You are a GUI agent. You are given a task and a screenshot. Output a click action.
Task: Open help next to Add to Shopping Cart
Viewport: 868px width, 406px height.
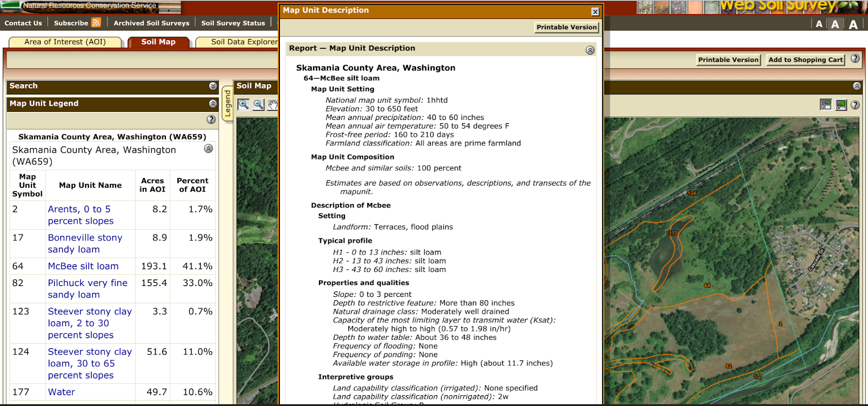[x=855, y=59]
